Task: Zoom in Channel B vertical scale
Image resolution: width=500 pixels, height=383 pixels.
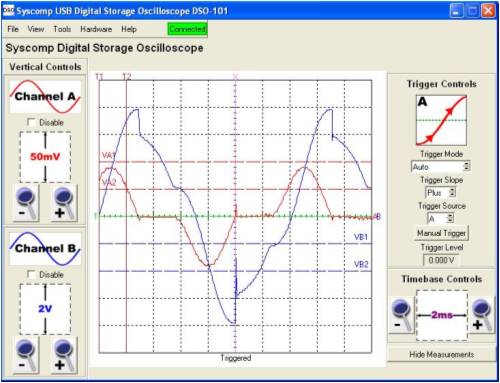Action: tap(64, 355)
